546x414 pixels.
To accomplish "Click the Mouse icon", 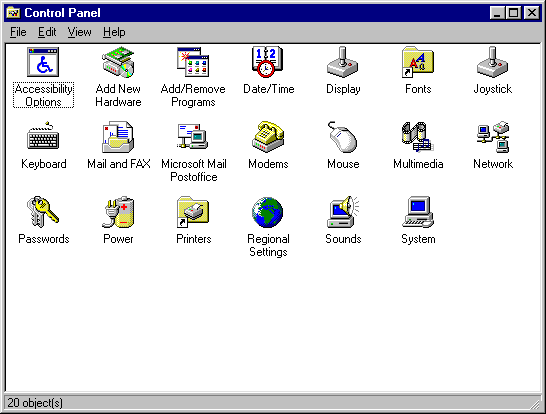I will tap(343, 137).
